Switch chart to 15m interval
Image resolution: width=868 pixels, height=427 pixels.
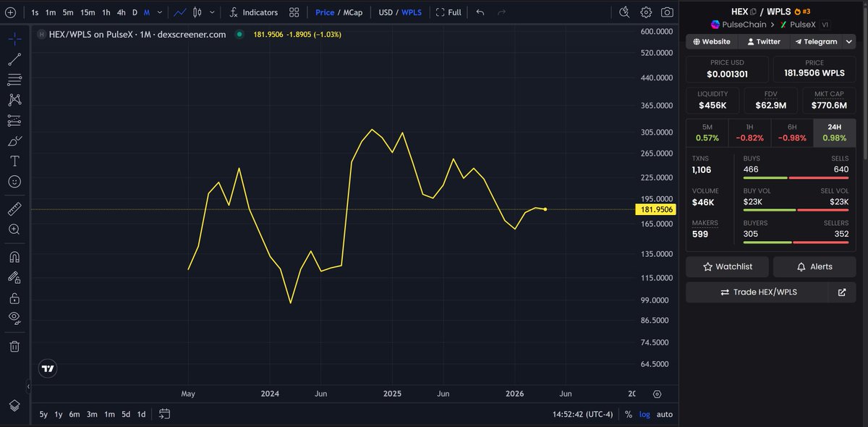88,12
